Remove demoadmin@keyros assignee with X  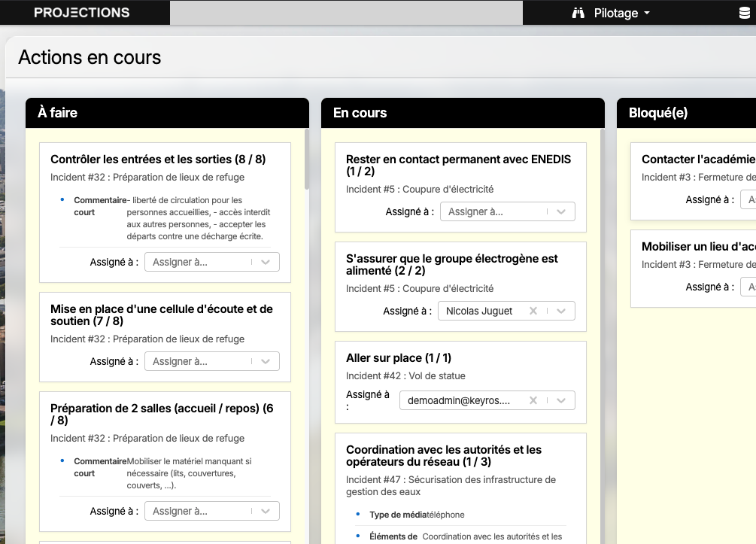(533, 401)
